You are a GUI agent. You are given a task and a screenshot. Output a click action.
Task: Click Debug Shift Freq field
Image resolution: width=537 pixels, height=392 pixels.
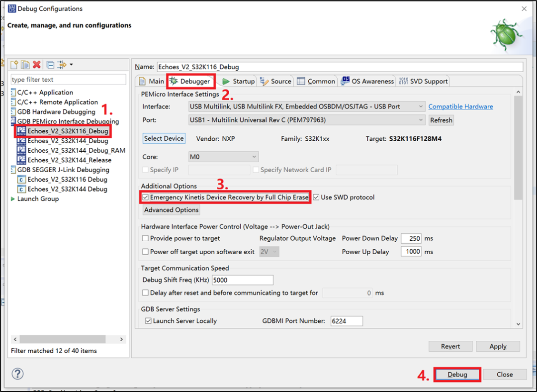(x=243, y=280)
